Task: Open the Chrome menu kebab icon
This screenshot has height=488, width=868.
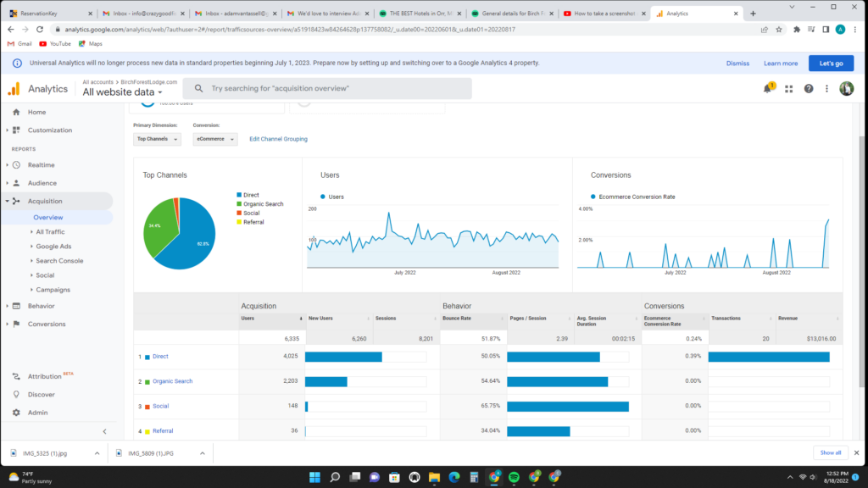Action: (x=855, y=30)
